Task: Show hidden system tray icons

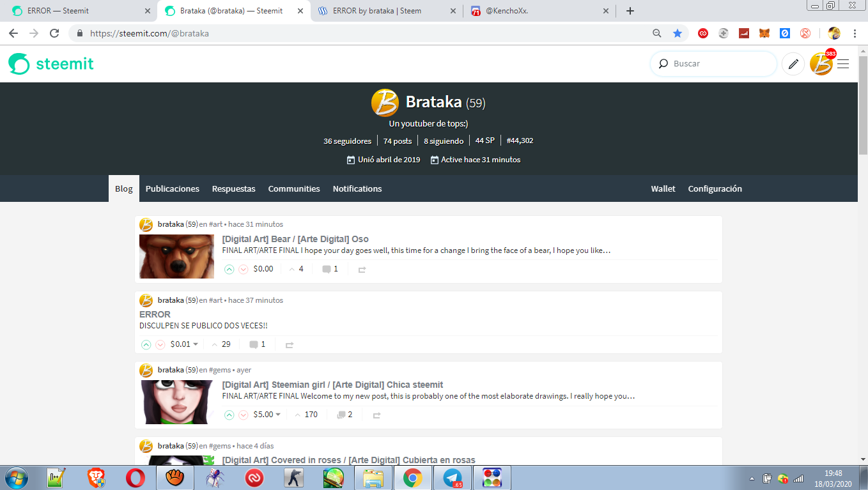Action: [752, 478]
